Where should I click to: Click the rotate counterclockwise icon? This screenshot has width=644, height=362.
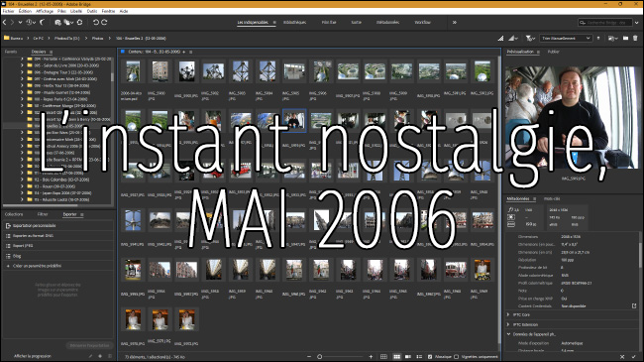tap(96, 22)
